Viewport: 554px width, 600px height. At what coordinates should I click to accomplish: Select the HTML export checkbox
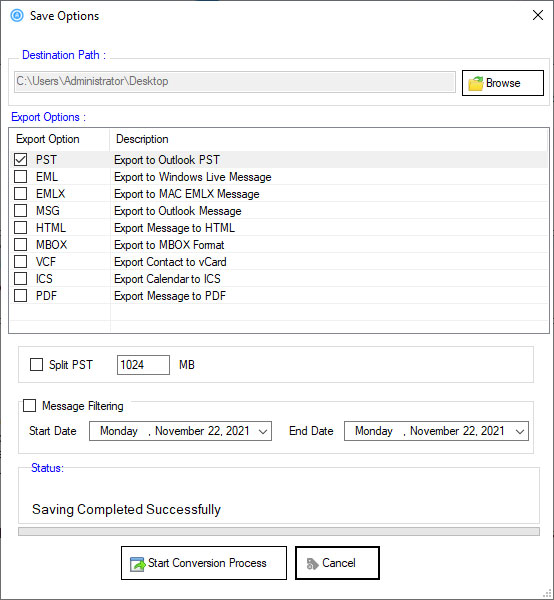pos(20,228)
